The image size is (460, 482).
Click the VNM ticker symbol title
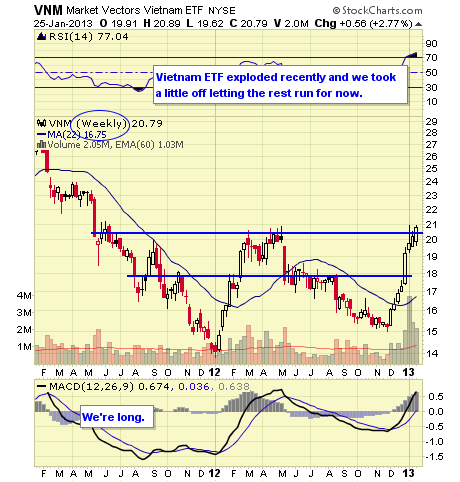click(48, 10)
